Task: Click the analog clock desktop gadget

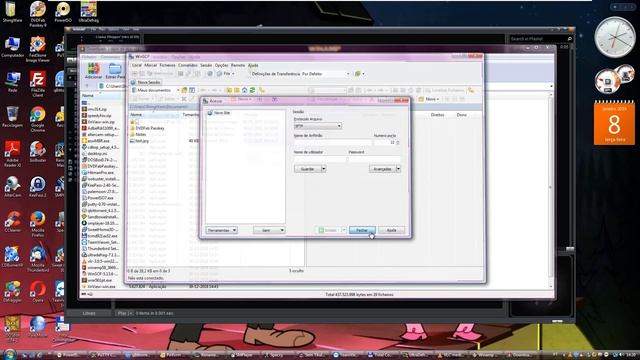Action: coord(614,38)
